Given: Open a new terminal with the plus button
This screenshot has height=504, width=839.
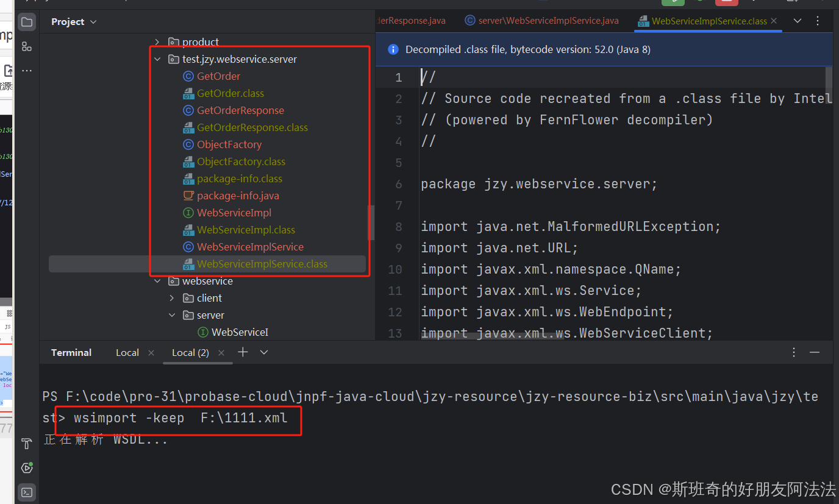Looking at the screenshot, I should (242, 352).
